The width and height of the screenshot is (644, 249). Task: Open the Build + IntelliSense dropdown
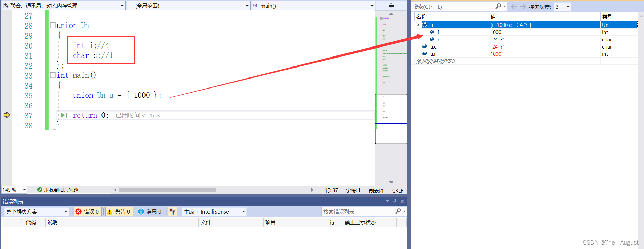(x=243, y=211)
